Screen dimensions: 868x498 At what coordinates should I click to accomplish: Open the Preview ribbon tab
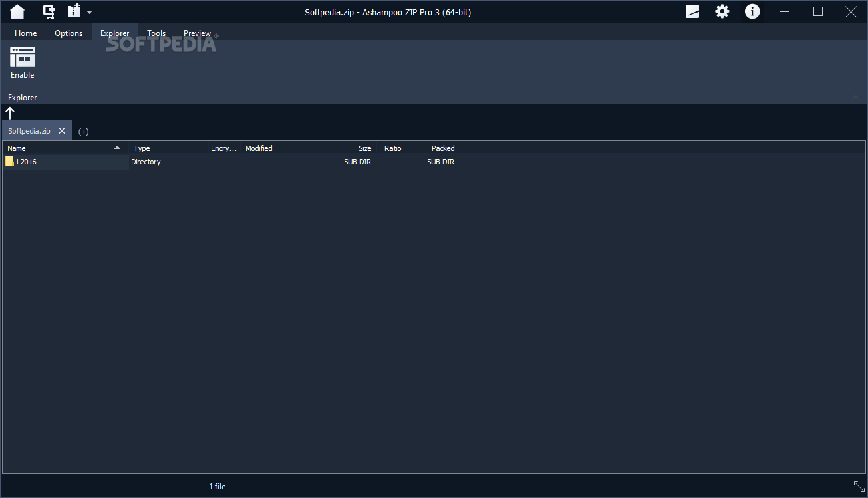(197, 33)
